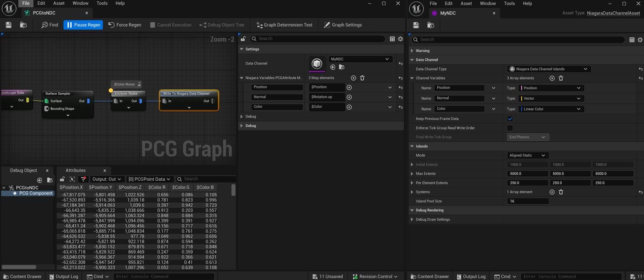Screen dimensions: 644x280
Task: Open Find in the PCG graph editor
Action: click(x=49, y=25)
